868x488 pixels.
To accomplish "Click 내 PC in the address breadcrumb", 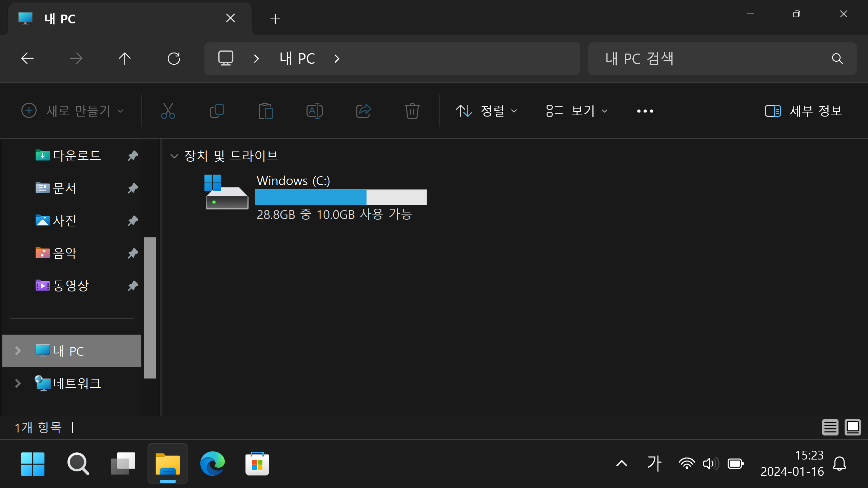I will click(x=297, y=59).
